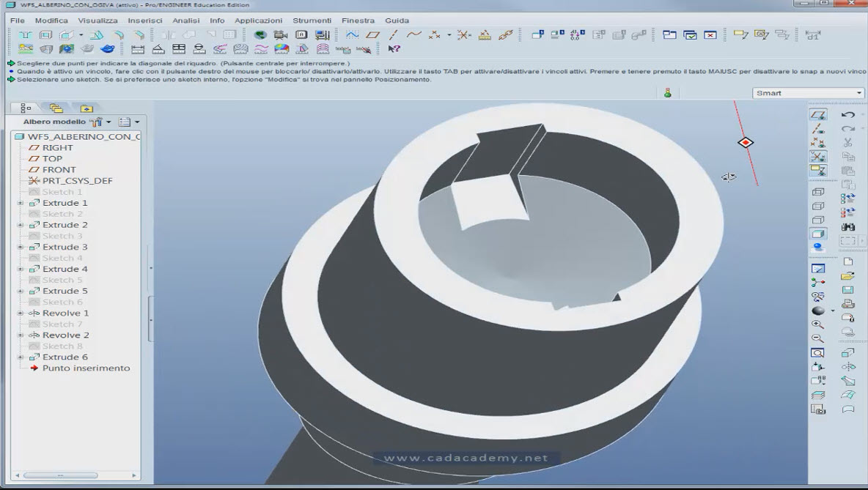The height and width of the screenshot is (490, 868).
Task: Click the rainbow shaded surface analysis icon
Action: 282,48
